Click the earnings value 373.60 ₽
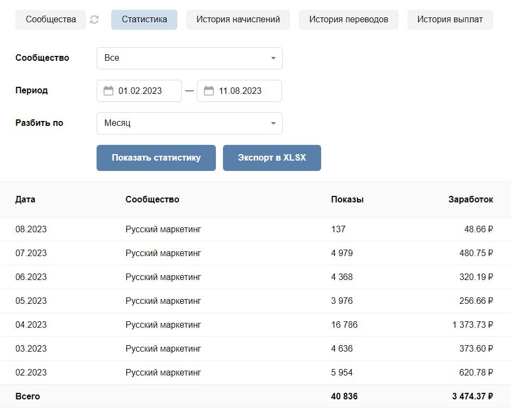 [476, 348]
